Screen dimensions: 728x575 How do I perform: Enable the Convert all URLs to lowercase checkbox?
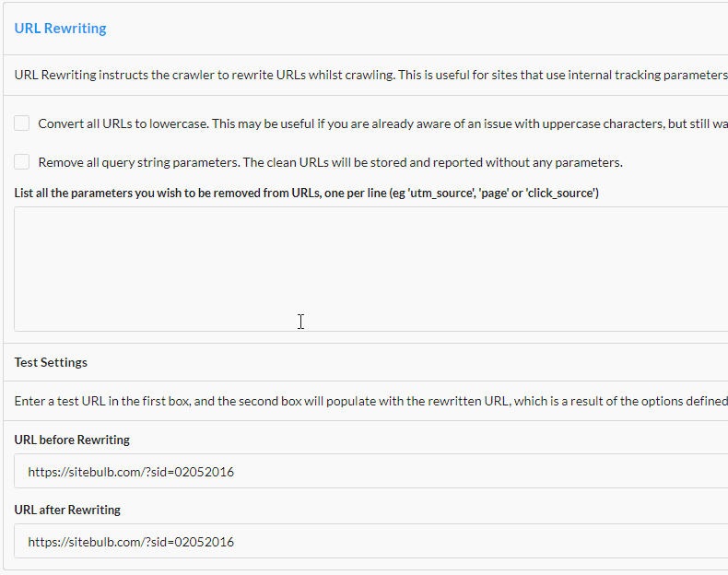pyautogui.click(x=22, y=123)
